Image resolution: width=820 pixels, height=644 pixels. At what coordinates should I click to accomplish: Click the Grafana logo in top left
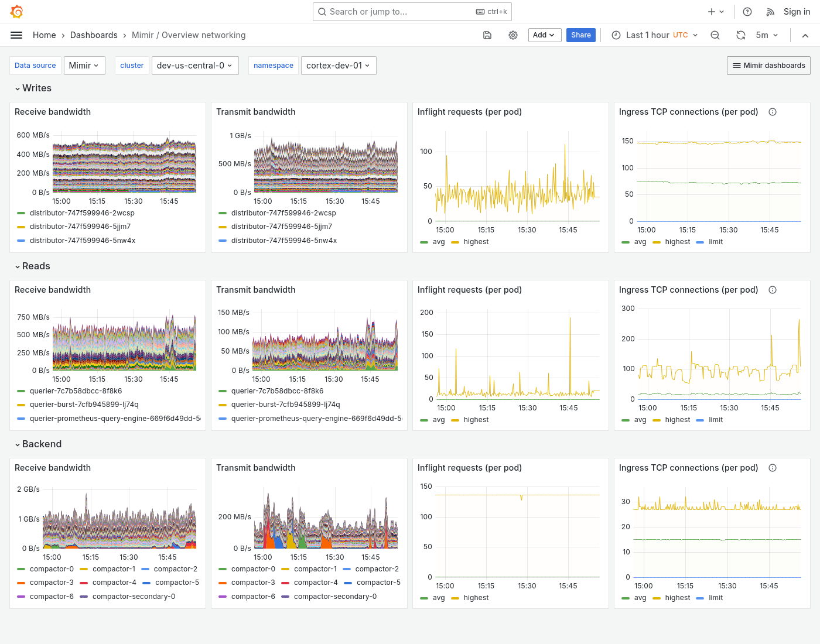16,12
